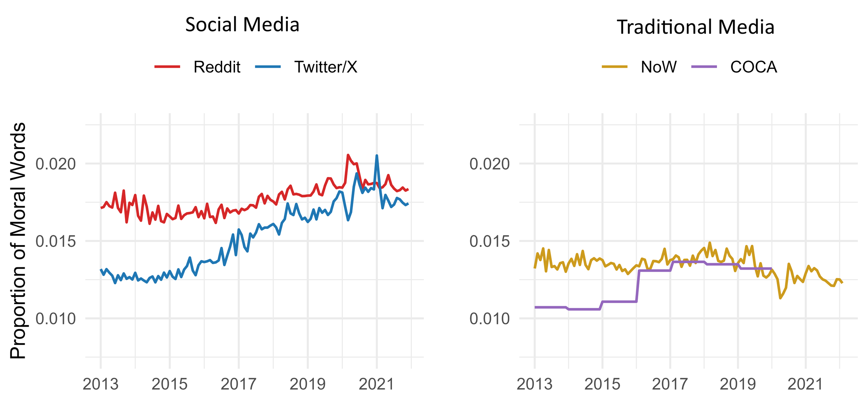
Task: Select the Twitter/X legend label
Action: [x=326, y=67]
